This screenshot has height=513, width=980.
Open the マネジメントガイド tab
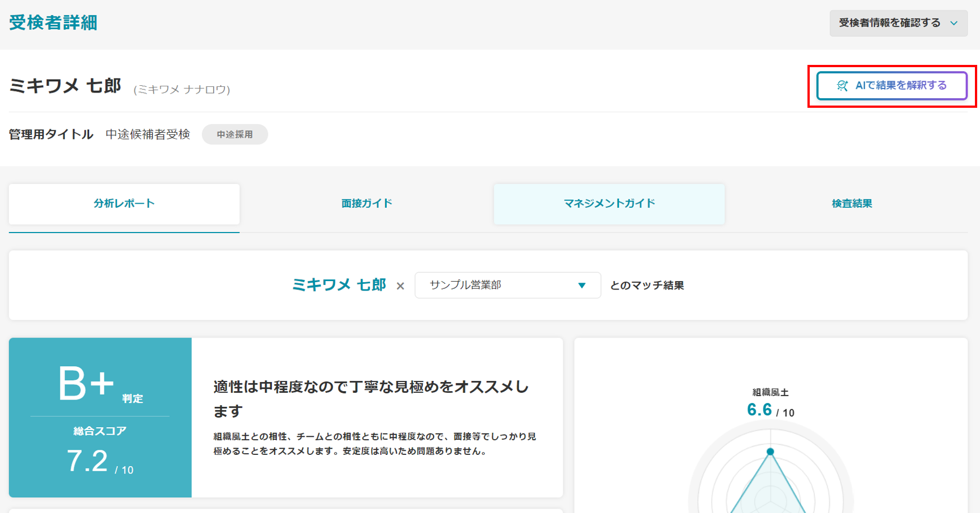(x=609, y=204)
